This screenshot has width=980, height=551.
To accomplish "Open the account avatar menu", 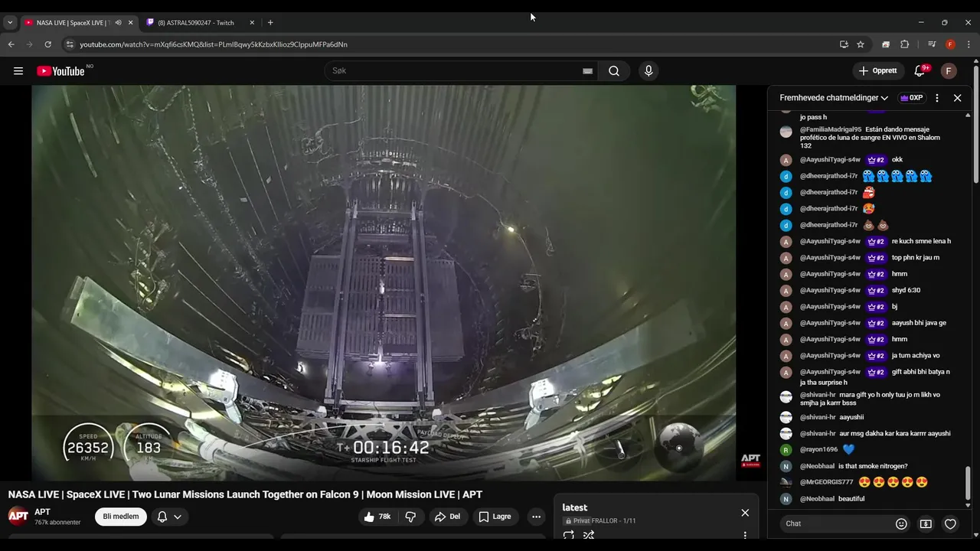I will coord(949,71).
